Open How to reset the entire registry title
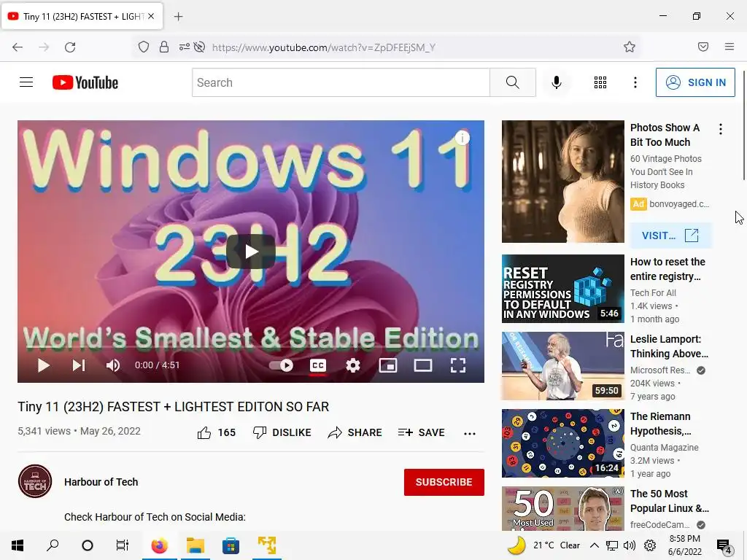Viewport: 747px width, 560px height. tap(667, 269)
